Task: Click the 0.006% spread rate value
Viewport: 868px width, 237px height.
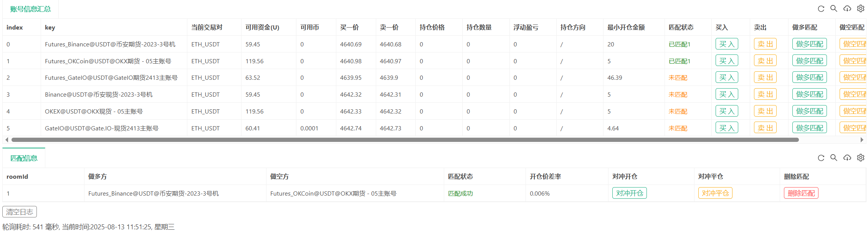Action: point(539,193)
